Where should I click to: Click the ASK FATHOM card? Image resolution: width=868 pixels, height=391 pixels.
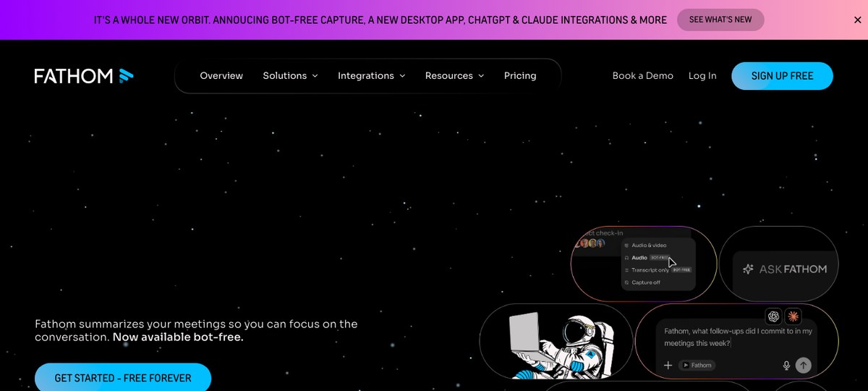click(x=778, y=264)
